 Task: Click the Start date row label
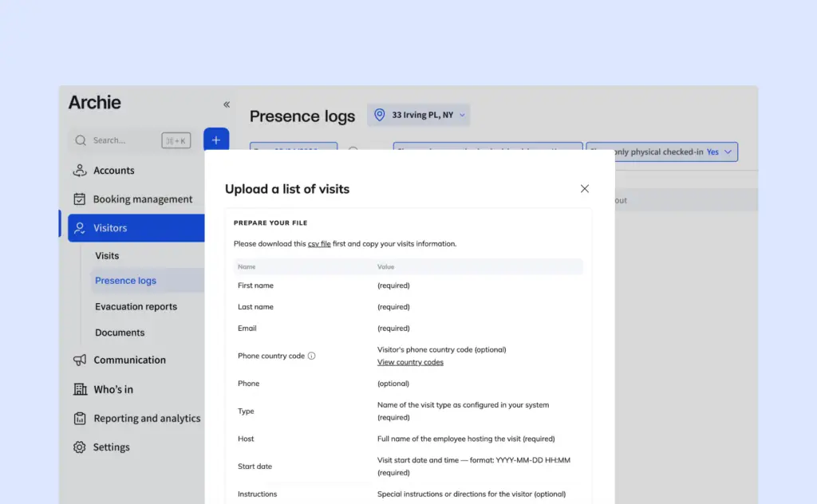255,467
